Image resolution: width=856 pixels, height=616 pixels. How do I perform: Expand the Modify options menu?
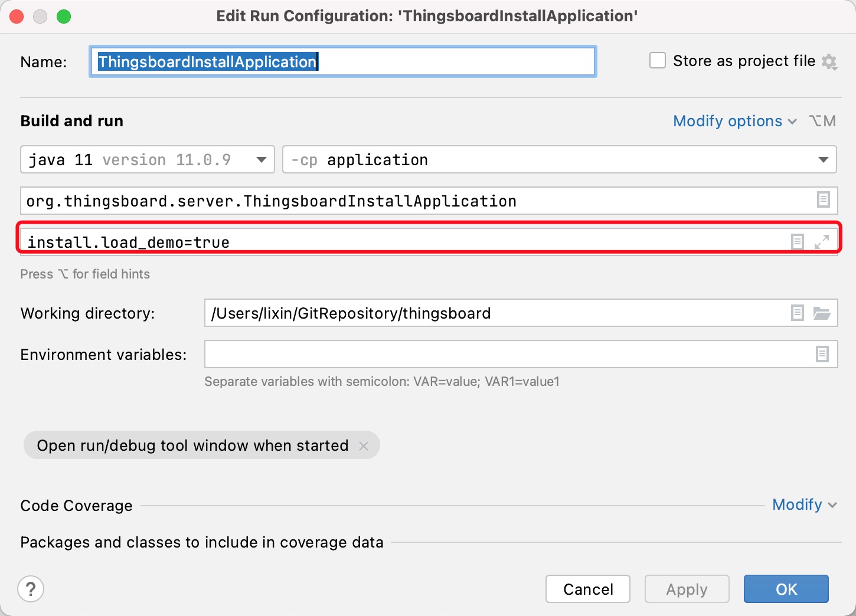click(735, 121)
